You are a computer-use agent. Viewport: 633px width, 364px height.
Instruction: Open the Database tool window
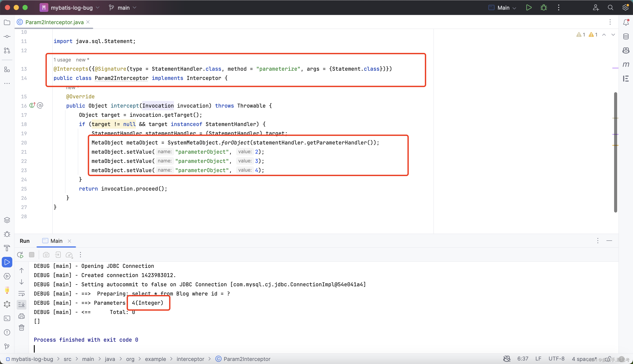coord(626,36)
